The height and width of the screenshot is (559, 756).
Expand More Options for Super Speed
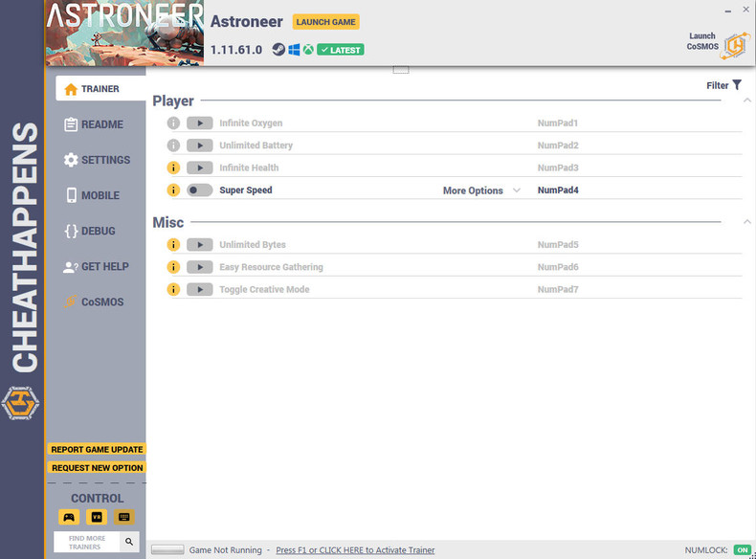coord(481,190)
